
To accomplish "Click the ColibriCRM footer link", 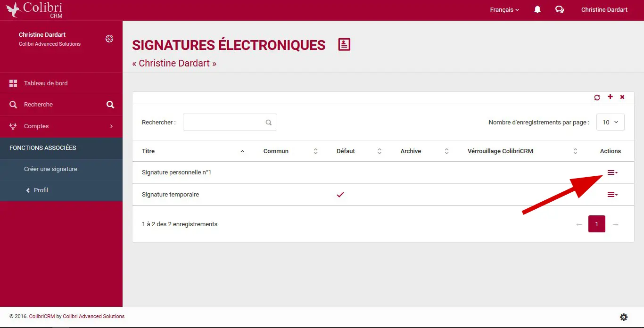I will [42, 317].
